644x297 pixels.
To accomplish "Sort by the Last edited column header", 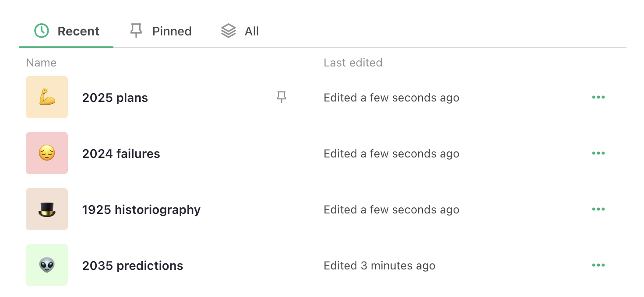I will pyautogui.click(x=353, y=63).
